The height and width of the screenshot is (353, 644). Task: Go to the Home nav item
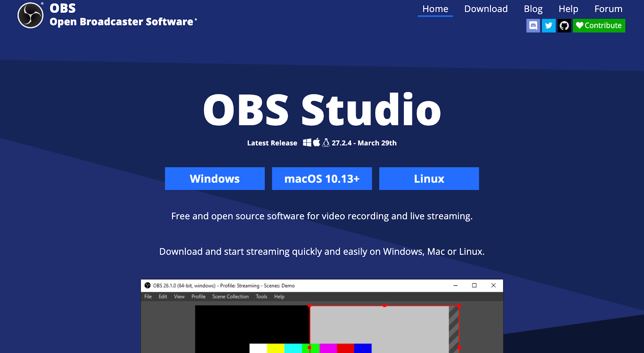(x=435, y=9)
